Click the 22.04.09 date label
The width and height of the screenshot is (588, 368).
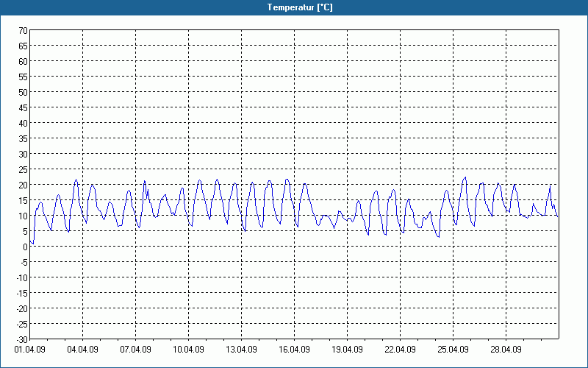coord(400,350)
